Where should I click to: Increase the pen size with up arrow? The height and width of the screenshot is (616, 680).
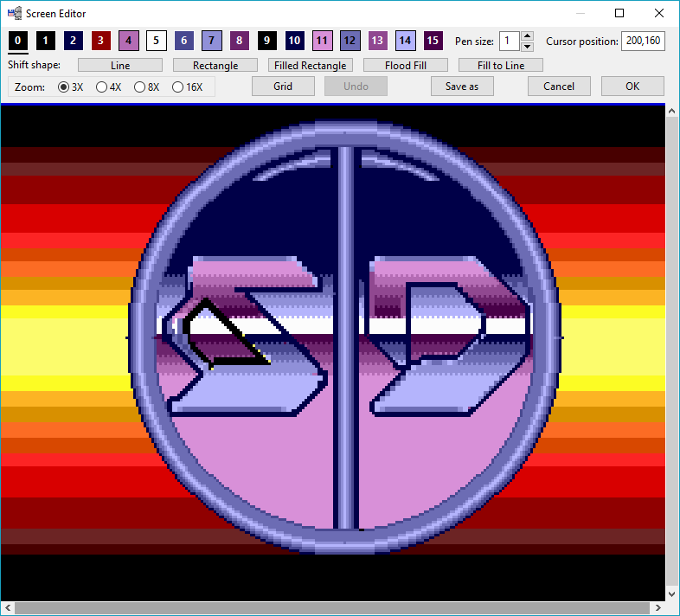[528, 36]
